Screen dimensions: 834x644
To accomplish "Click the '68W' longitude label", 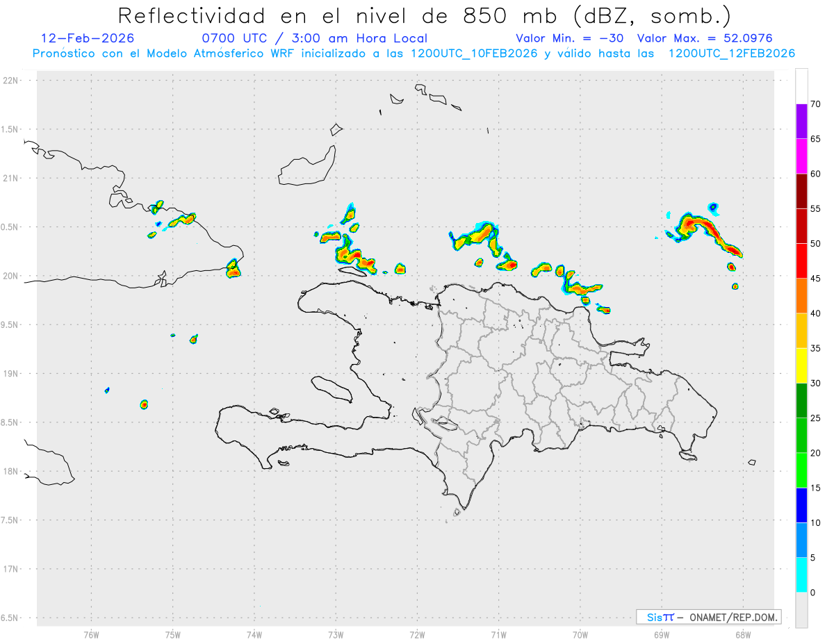I will tap(742, 634).
